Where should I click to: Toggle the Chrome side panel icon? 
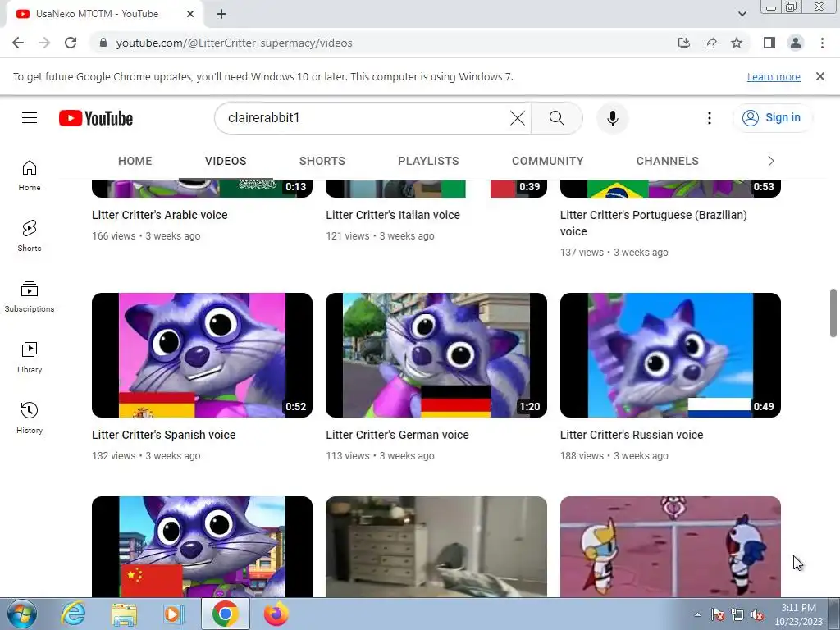(769, 43)
